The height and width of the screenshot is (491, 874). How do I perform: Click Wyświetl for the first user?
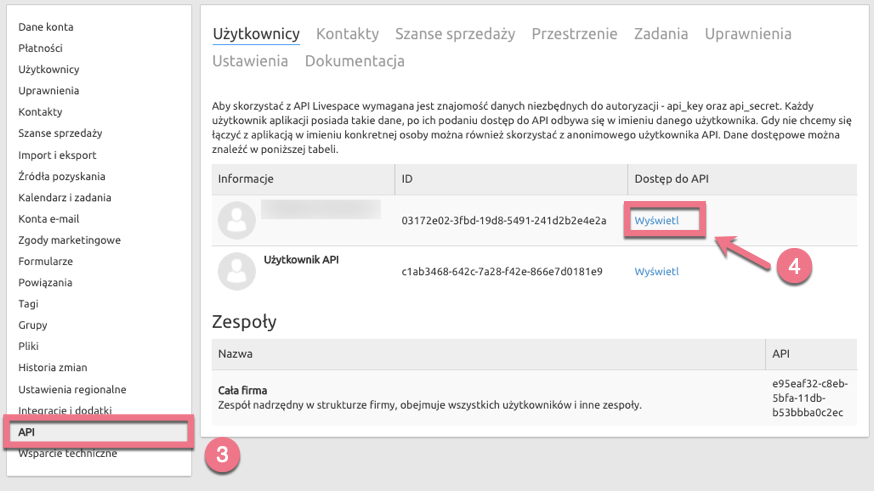[657, 220]
